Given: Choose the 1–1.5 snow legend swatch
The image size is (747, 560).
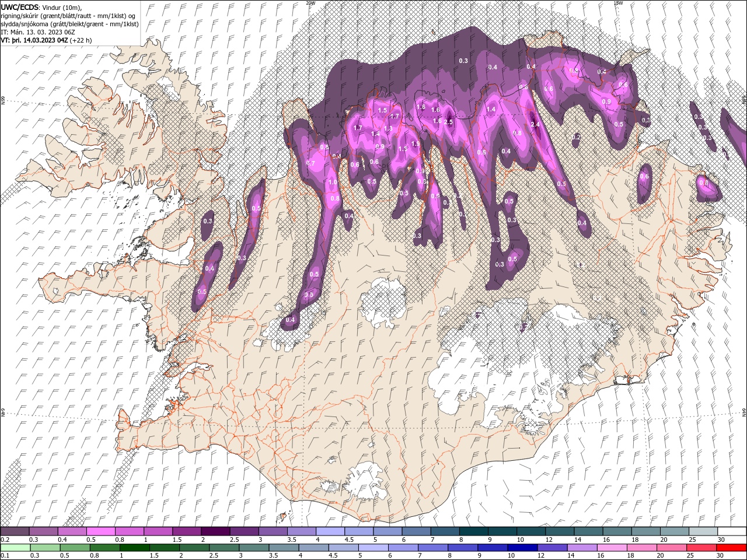Looking at the screenshot, I should click(x=158, y=531).
